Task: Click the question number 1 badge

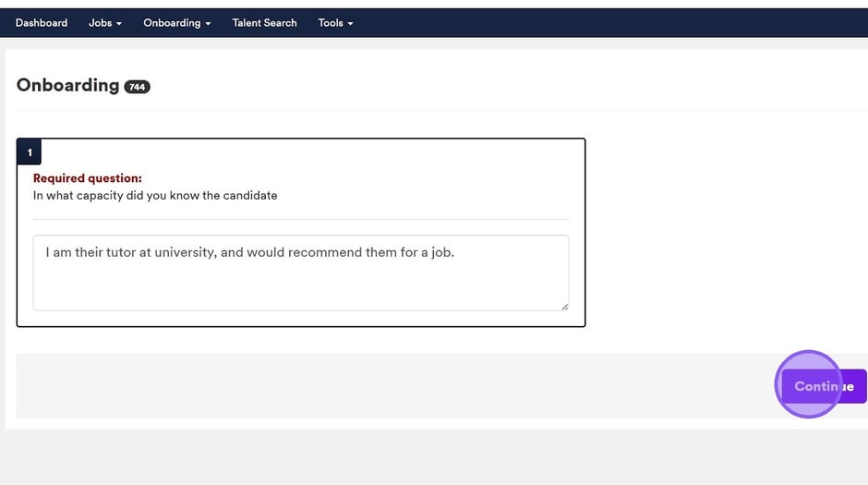Action: pyautogui.click(x=30, y=152)
